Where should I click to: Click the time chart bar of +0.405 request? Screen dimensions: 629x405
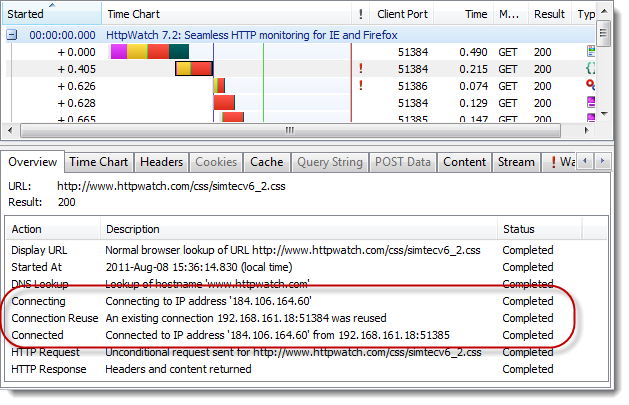click(194, 69)
